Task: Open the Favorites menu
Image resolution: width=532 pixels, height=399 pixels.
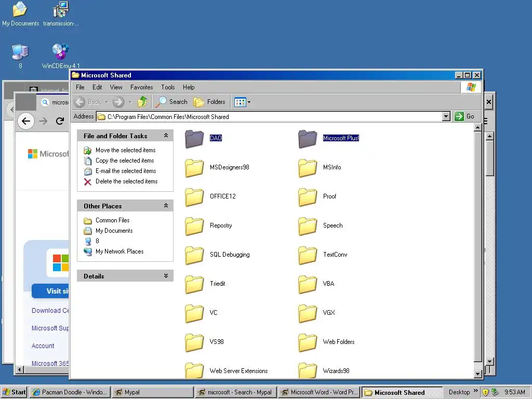Action: pos(141,87)
